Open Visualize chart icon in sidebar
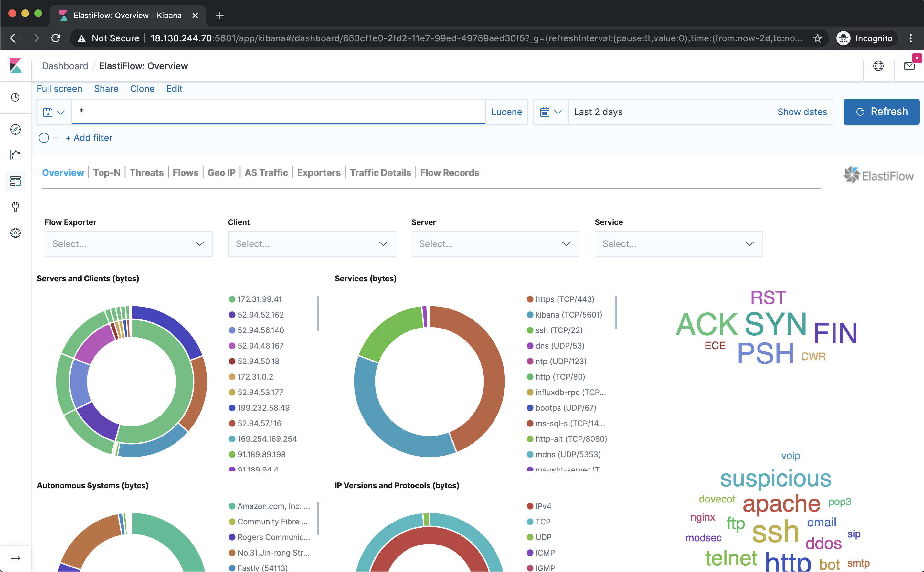Screen dimensions: 924x572 click(15, 155)
